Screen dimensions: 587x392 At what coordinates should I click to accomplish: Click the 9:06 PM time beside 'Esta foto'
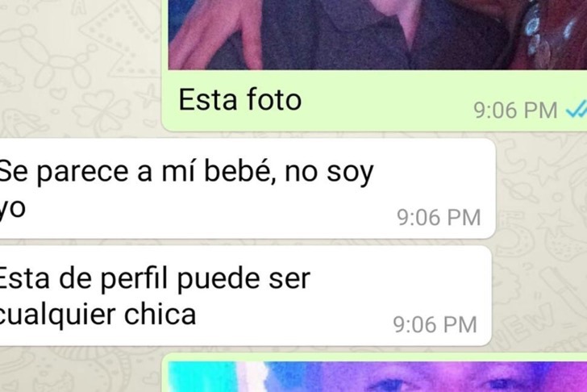(515, 111)
